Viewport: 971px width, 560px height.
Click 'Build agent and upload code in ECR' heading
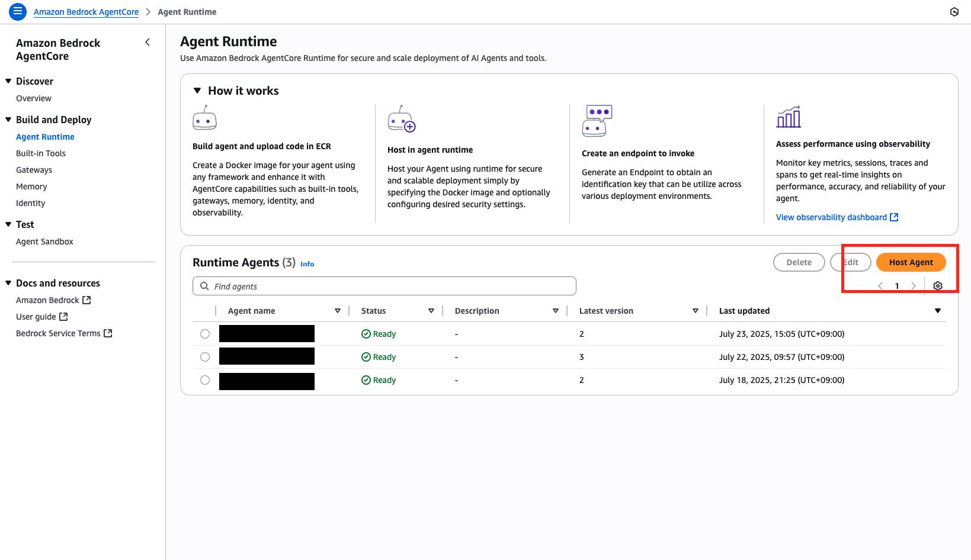(x=262, y=146)
